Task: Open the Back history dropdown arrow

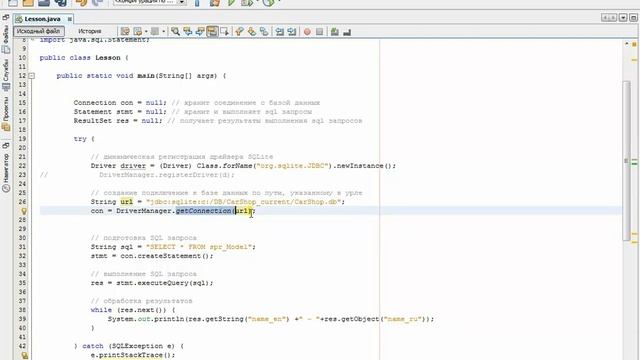Action: tap(146, 31)
